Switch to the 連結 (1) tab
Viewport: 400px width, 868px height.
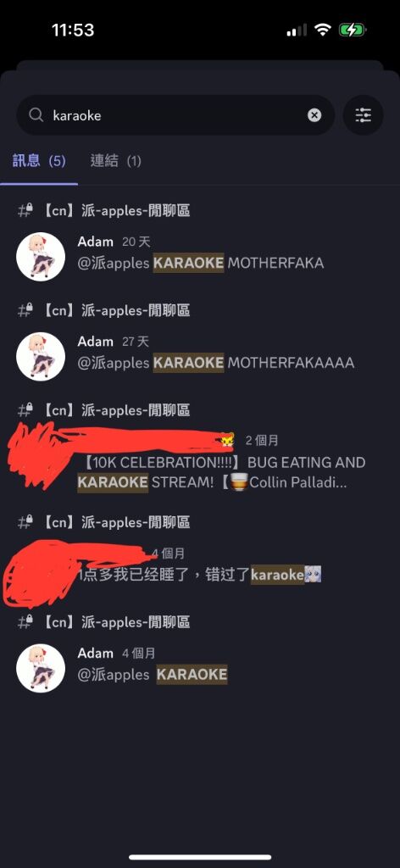coord(115,161)
